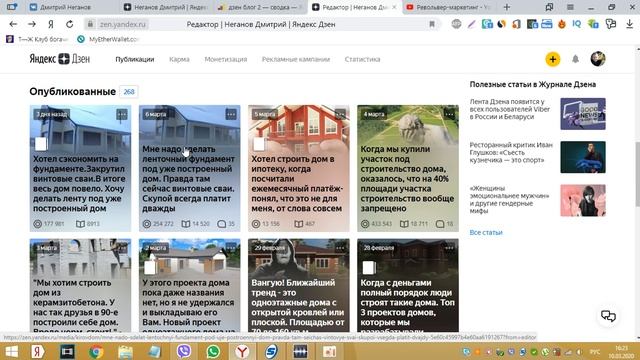640x360 pixels.
Task: Click the '29 февраля' date label
Action: tap(269, 248)
